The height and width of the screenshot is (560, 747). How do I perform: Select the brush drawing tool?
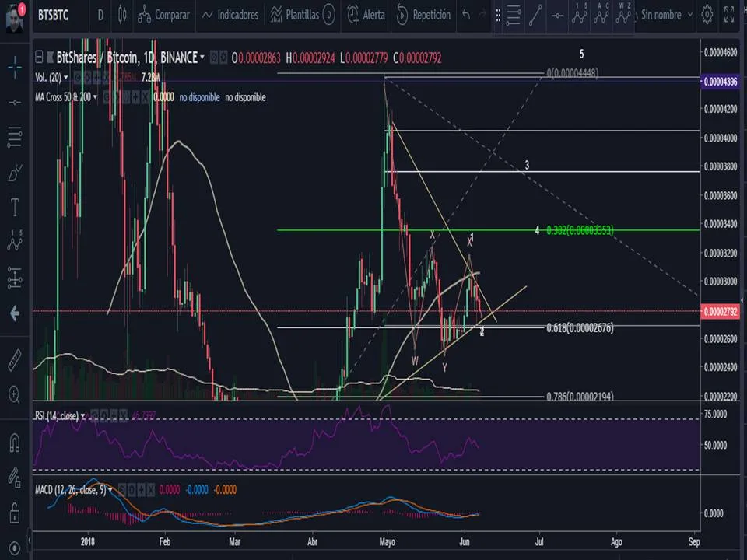[15, 173]
